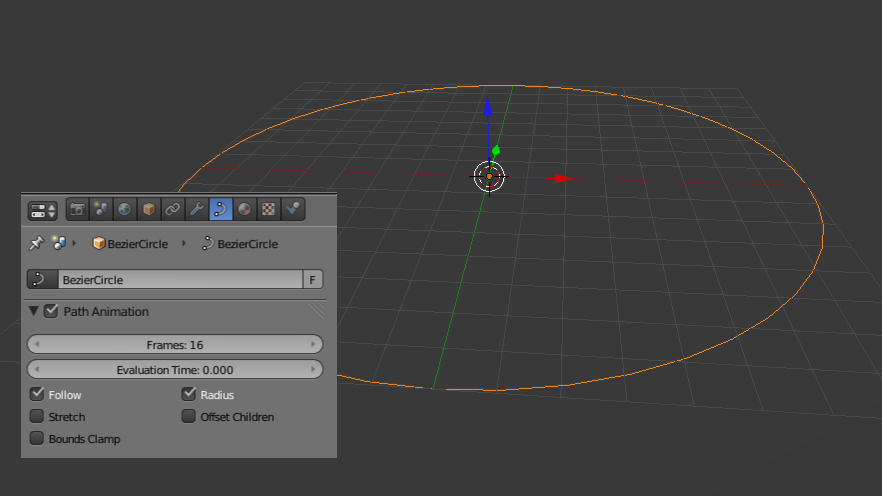This screenshot has height=496, width=882.
Task: Open the Constraints properties tab (chain icon)
Action: [x=173, y=209]
